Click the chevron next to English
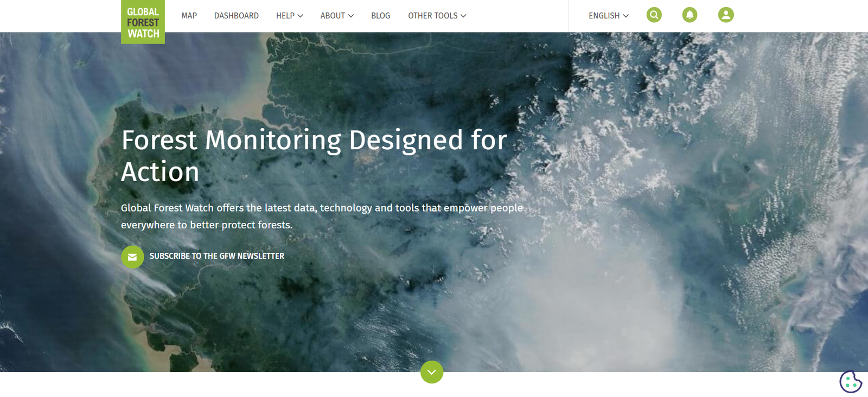868x397 pixels. (626, 16)
